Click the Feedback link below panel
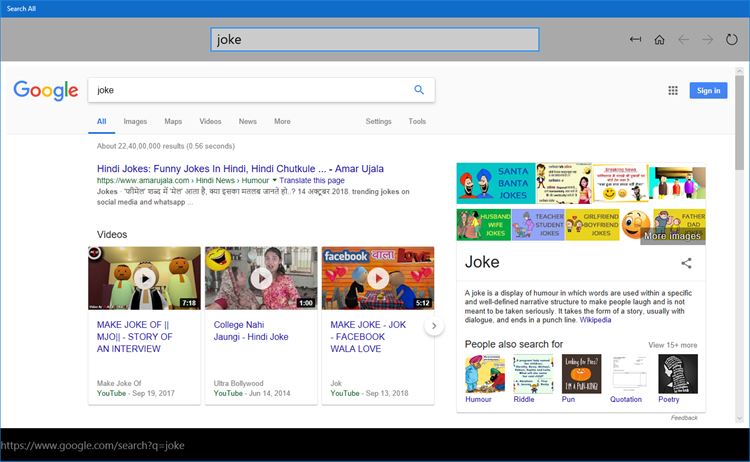The height and width of the screenshot is (462, 750). [684, 418]
